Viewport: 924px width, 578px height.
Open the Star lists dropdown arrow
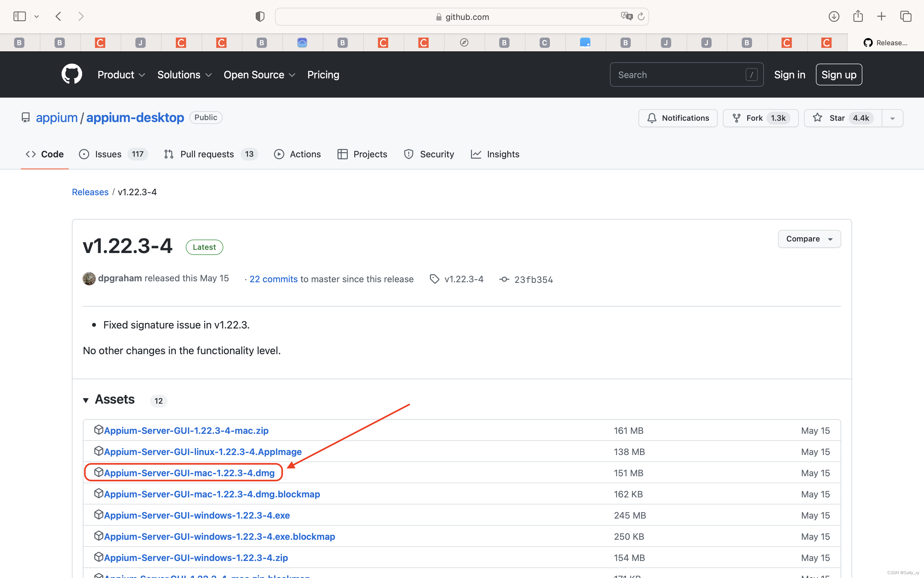pos(892,118)
